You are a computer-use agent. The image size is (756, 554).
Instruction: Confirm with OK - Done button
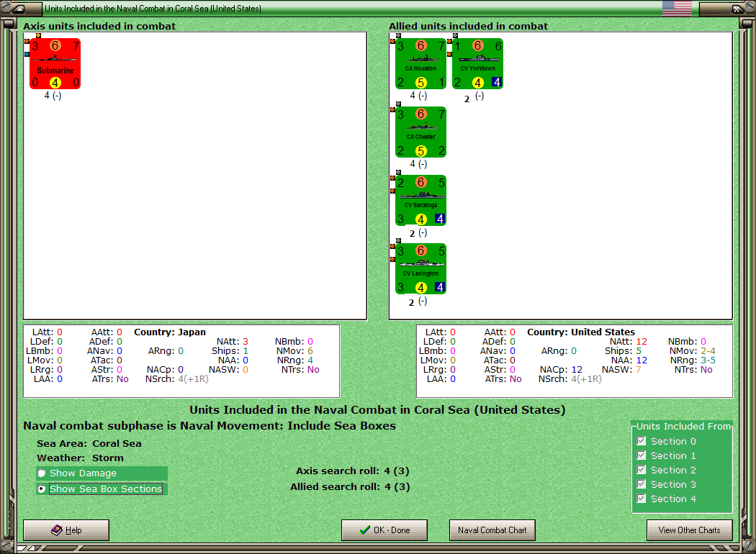coord(384,530)
